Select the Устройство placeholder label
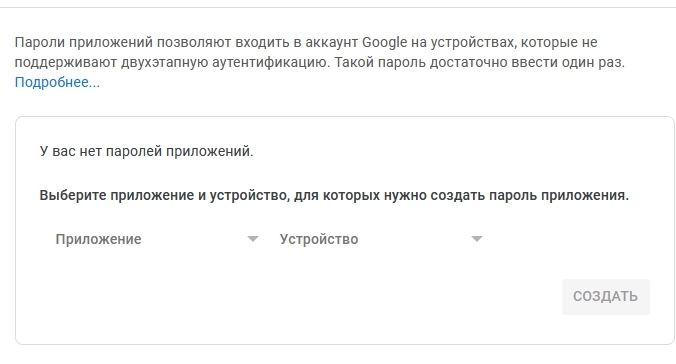676x364 pixels. [319, 239]
